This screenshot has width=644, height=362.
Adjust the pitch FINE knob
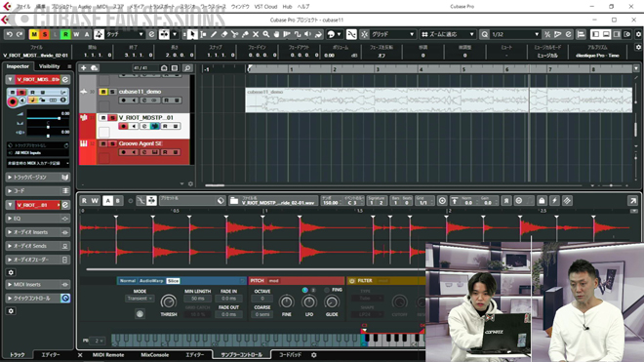tap(286, 302)
